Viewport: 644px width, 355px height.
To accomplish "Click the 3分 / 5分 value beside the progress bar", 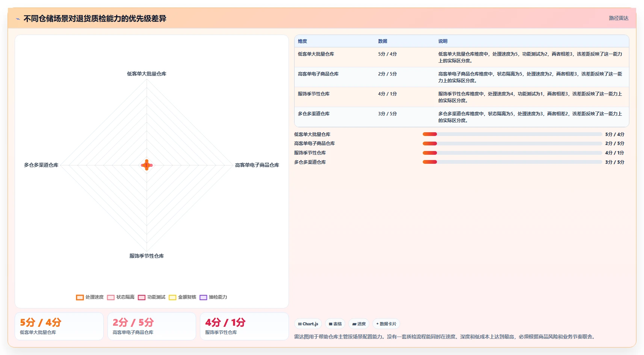I will 615,162.
